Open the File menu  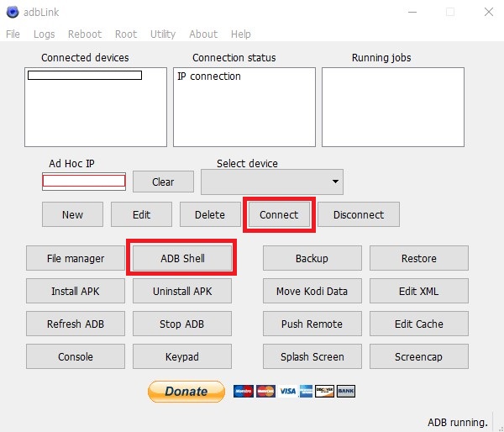13,34
